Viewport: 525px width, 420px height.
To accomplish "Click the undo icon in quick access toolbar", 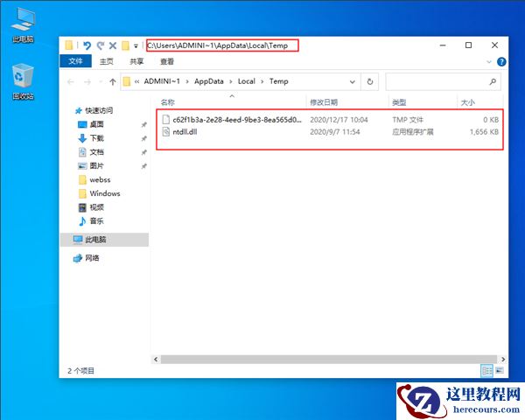I will coord(87,45).
